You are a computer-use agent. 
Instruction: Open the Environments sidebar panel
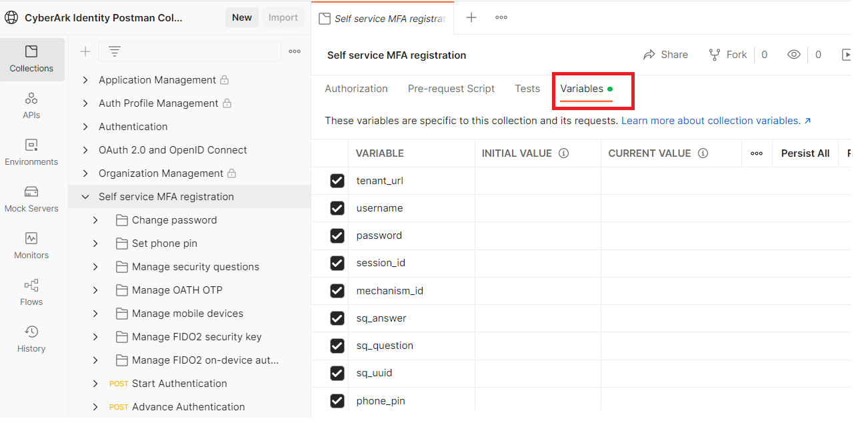tap(31, 153)
